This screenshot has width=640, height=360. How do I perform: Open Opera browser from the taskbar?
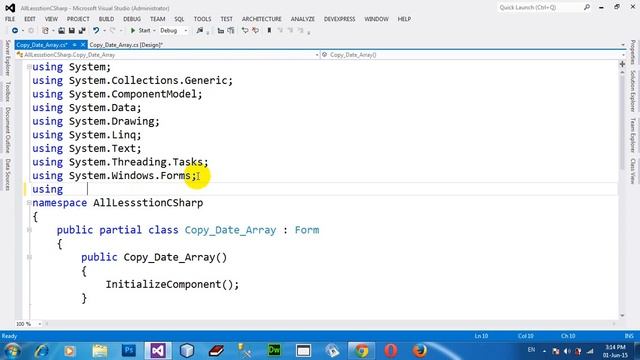point(391,350)
